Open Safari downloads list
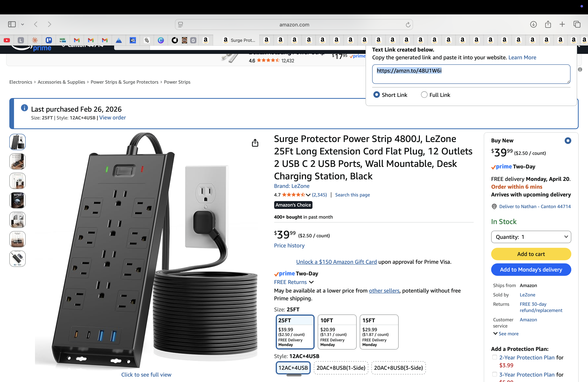 (x=533, y=24)
